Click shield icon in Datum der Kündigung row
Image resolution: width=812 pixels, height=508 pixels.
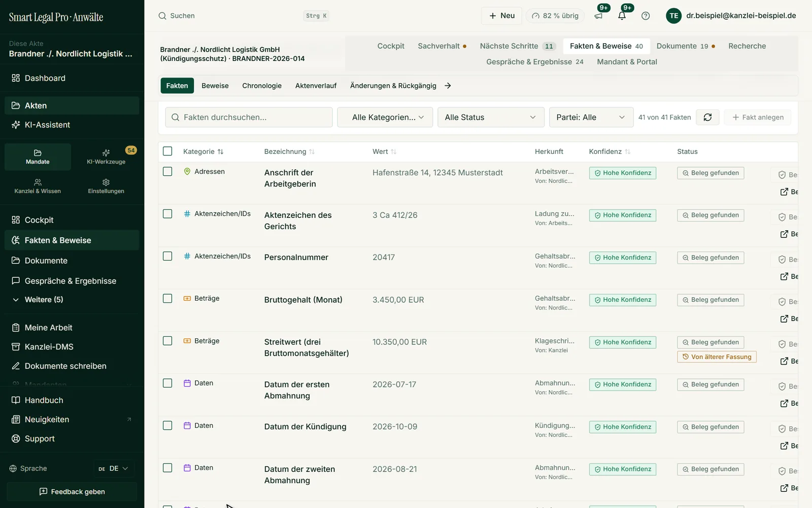782,429
